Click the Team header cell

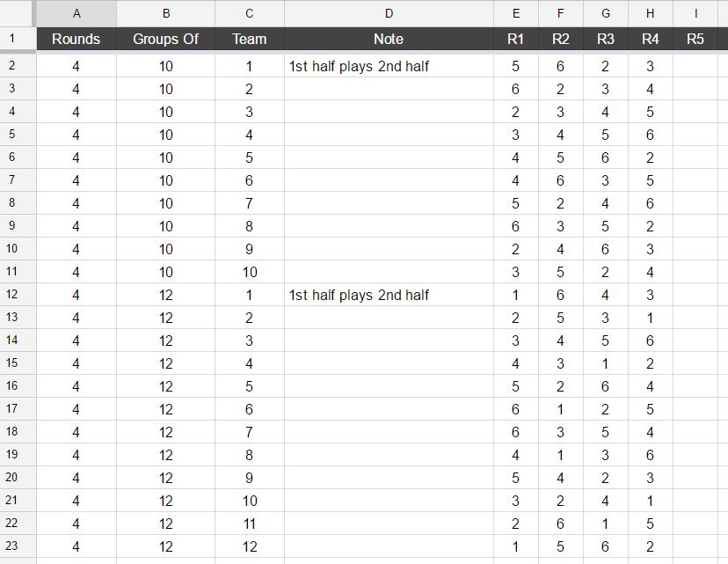[x=250, y=39]
